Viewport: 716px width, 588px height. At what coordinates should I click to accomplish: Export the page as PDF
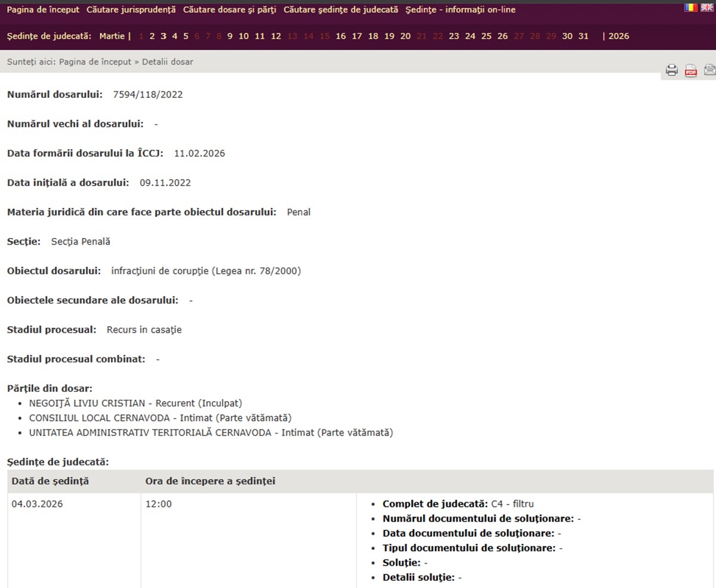pyautogui.click(x=691, y=70)
